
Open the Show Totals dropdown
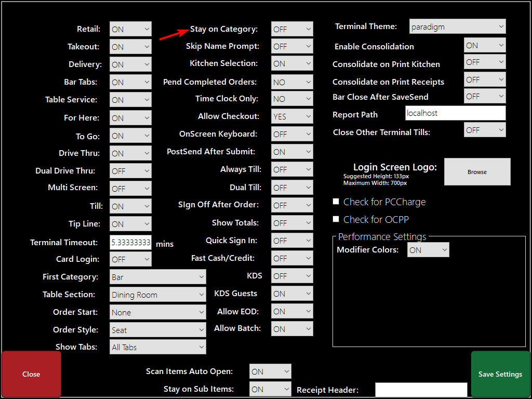pos(292,223)
